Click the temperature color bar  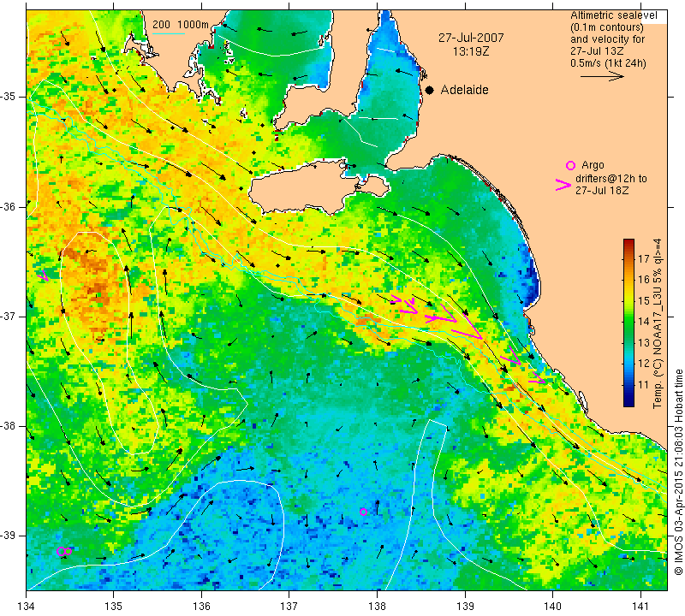[628, 323]
